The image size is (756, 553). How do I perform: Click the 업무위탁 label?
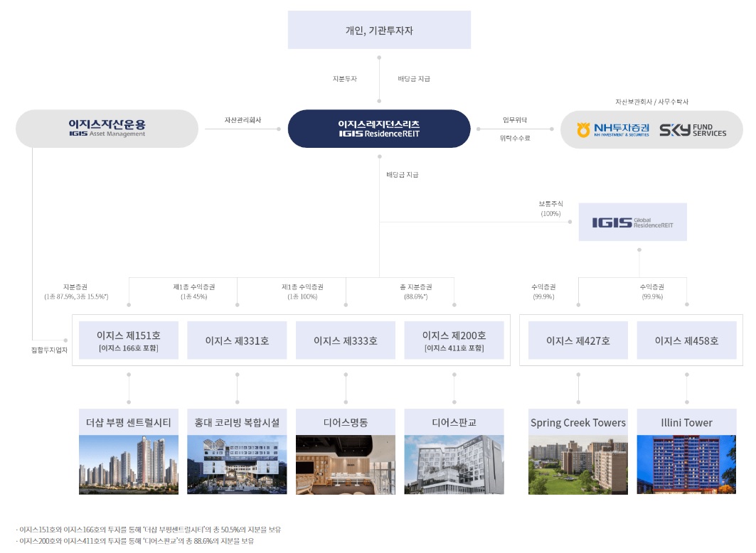tap(515, 120)
